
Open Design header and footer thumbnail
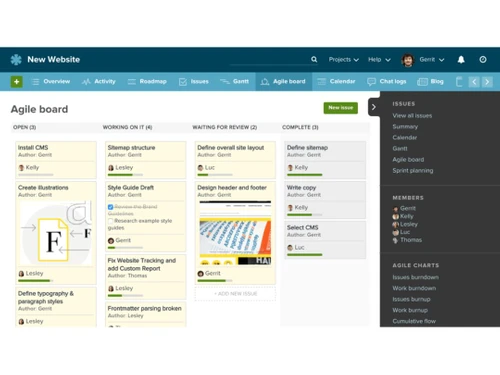tap(235, 233)
